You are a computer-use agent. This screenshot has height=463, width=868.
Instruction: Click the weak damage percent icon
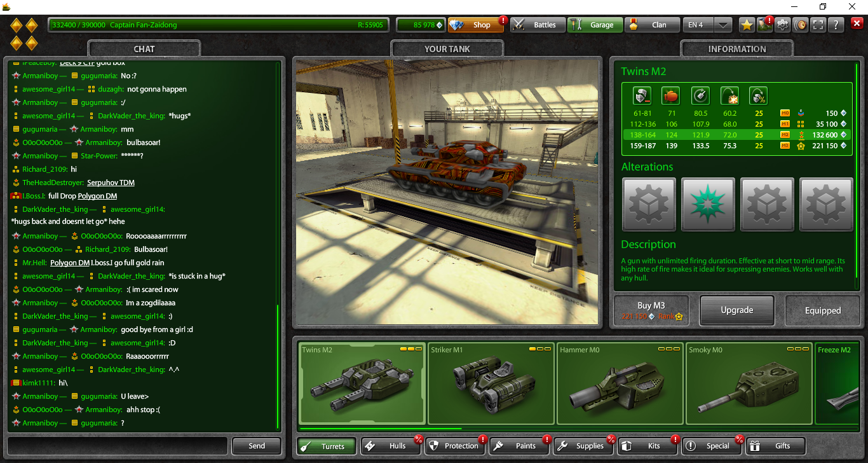coord(758,96)
